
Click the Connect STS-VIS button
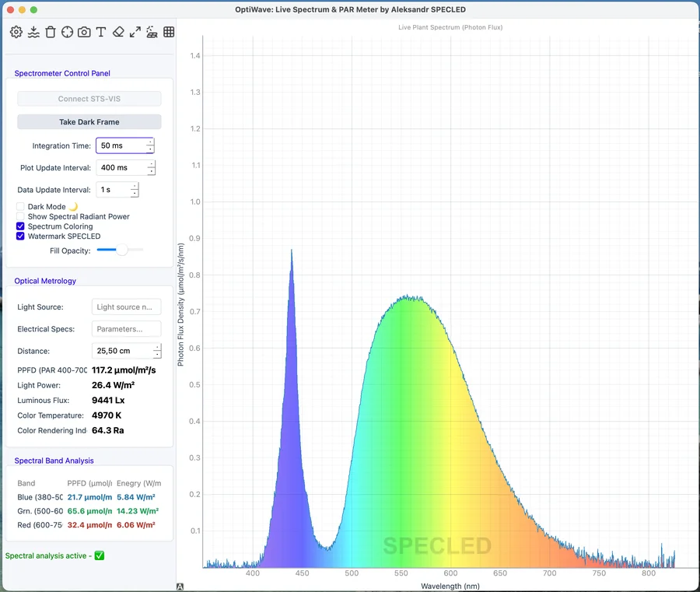89,99
